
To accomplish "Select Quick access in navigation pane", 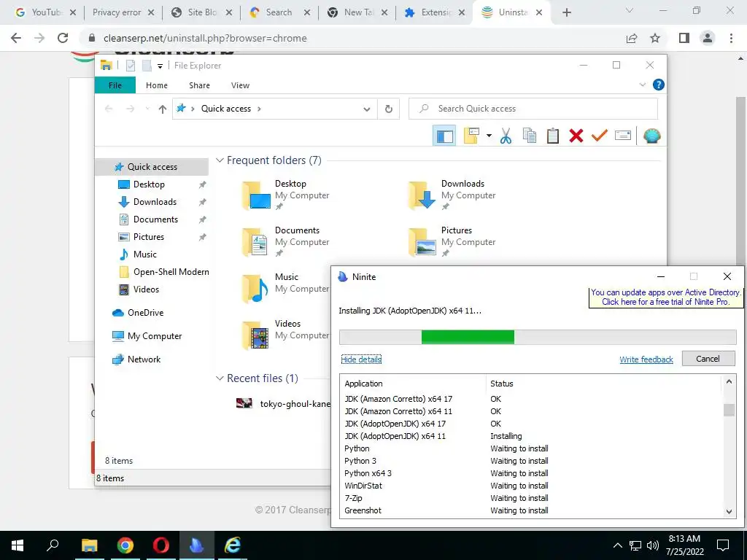I will click(152, 167).
